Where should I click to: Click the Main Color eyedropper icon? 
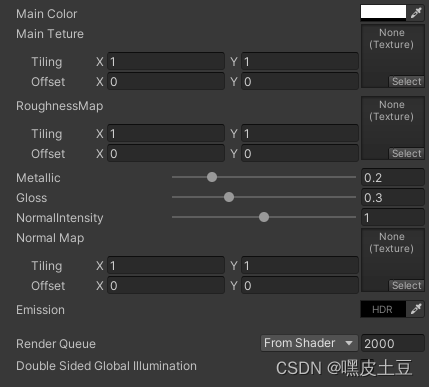(x=416, y=13)
